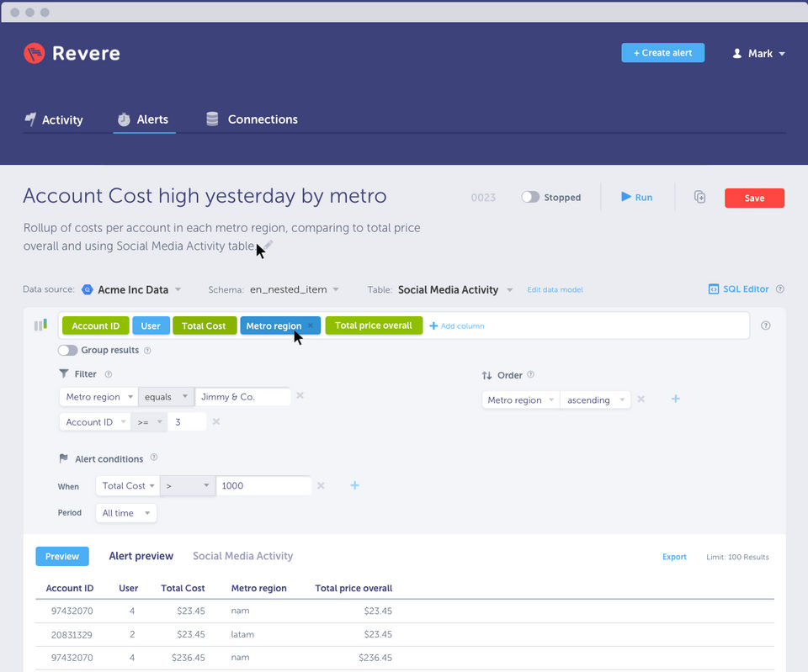This screenshot has height=672, width=808.
Task: Add another order rule with the plus icon
Action: pos(675,399)
